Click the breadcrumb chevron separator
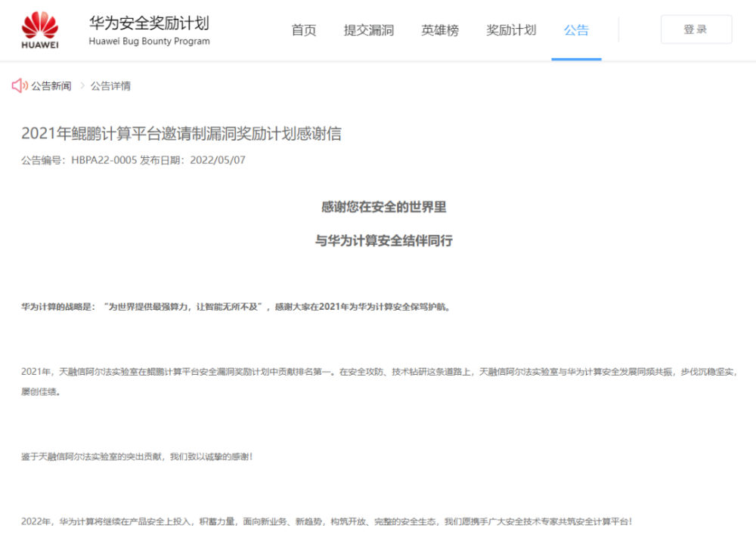Viewport: 756px width, 544px height. (x=82, y=86)
